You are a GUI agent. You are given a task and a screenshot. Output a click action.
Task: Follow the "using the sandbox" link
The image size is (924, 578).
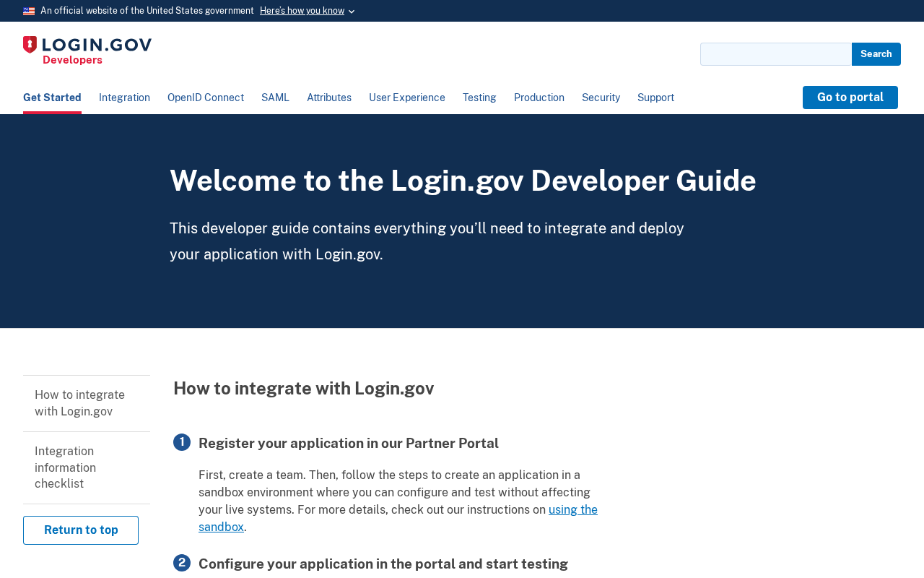click(572, 510)
